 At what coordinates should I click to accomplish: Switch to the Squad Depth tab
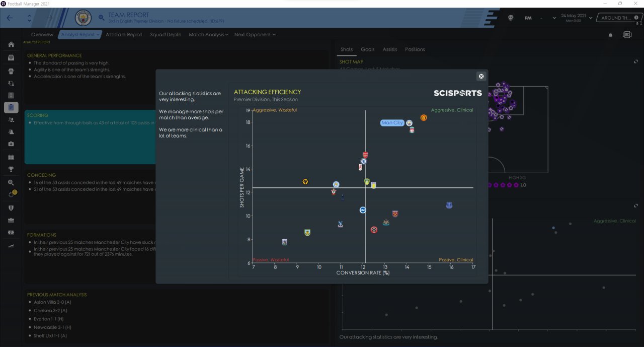(x=166, y=35)
